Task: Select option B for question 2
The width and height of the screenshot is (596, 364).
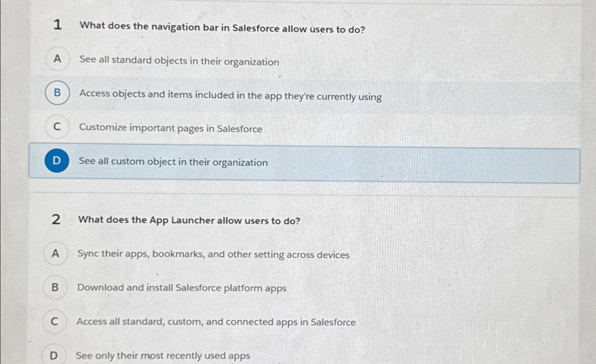Action: (55, 287)
